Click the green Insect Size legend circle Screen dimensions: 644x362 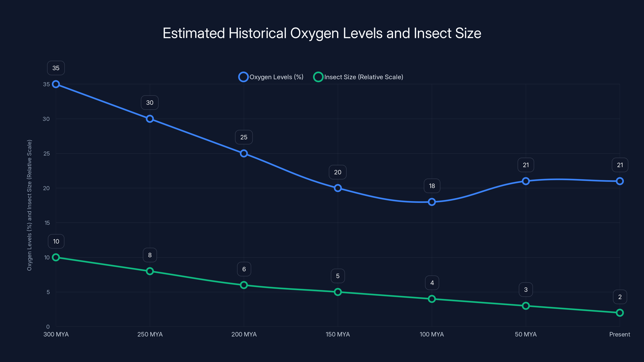pos(318,77)
